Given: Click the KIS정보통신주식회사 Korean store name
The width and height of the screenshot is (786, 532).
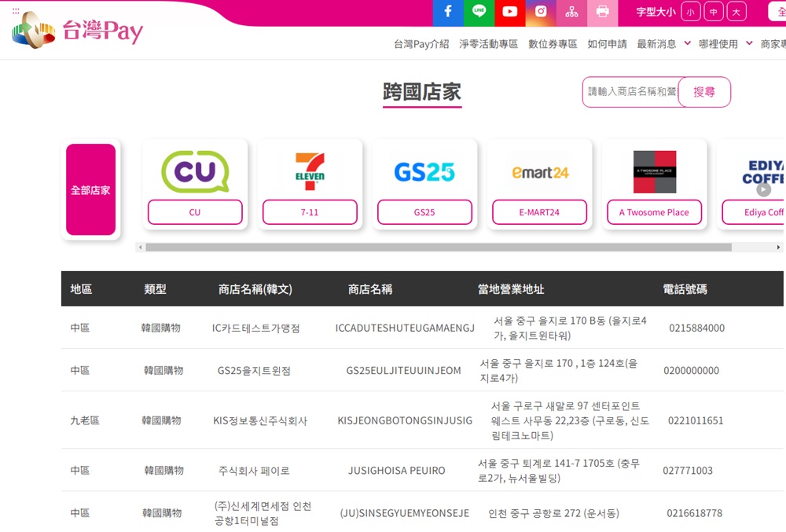Looking at the screenshot, I should point(260,420).
